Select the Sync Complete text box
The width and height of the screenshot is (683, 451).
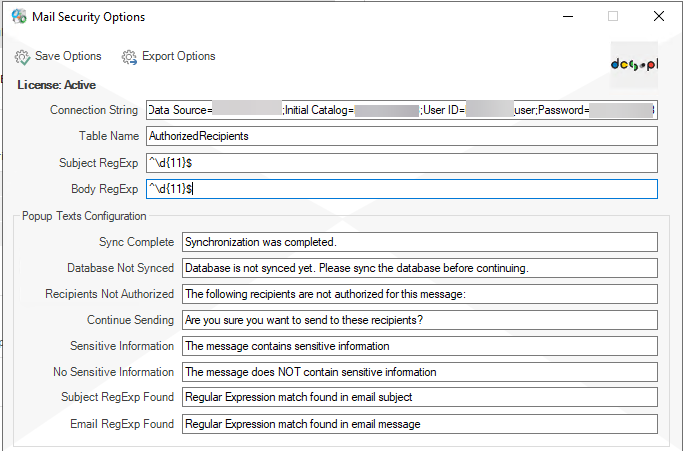420,242
